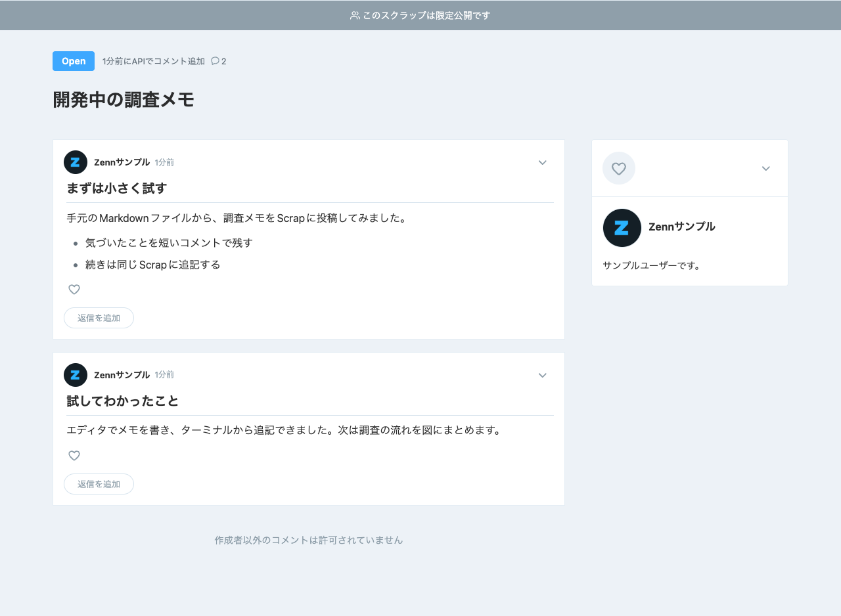This screenshot has height=616, width=841.
Task: Click the text "1分前にAPIでコメント追加"
Action: [154, 61]
